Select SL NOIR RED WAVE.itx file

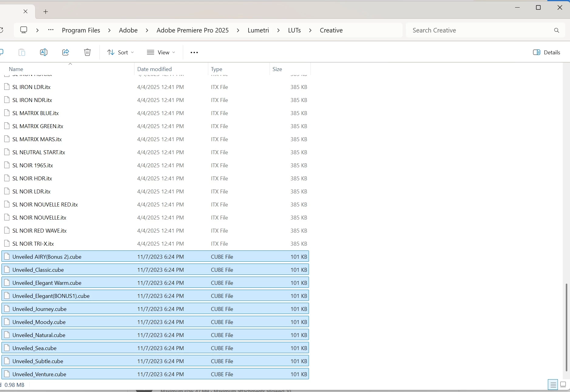point(155,230)
